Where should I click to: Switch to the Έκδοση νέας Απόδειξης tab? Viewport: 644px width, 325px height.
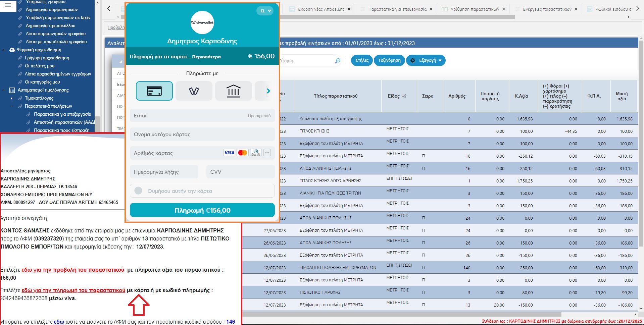pyautogui.click(x=321, y=9)
